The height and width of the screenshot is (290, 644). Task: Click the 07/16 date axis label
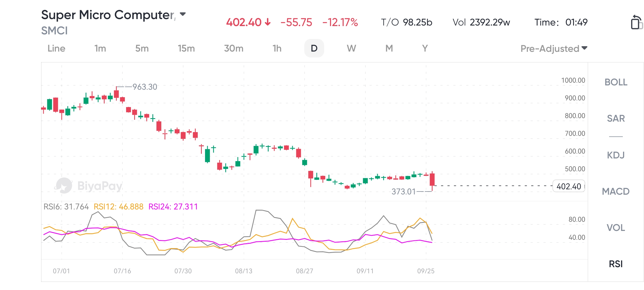(x=122, y=271)
